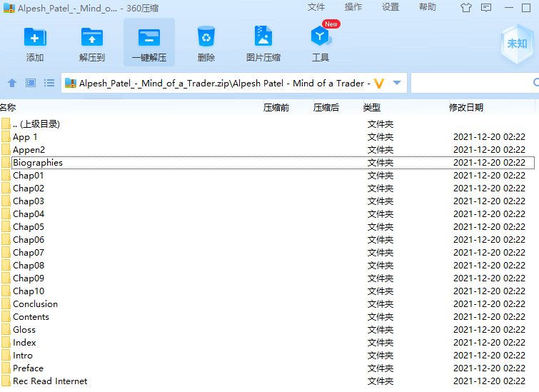Sort by 修改日期 column header
This screenshot has width=539, height=392.
click(x=465, y=108)
